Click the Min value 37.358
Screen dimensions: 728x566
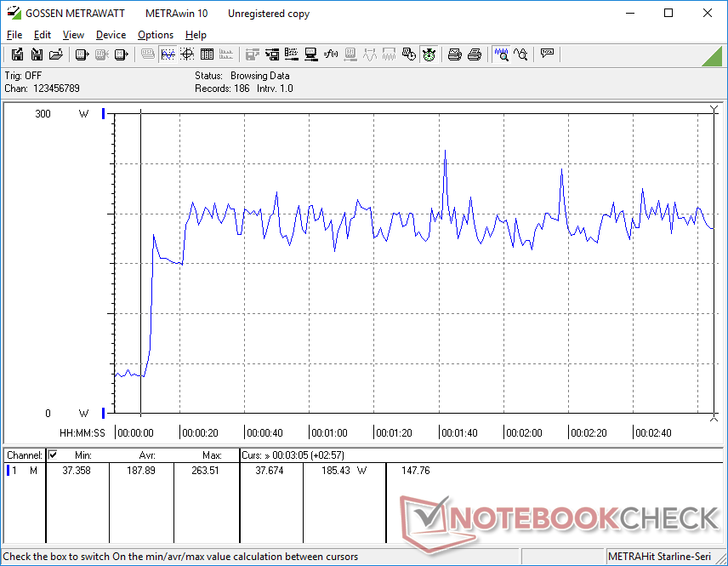(77, 471)
